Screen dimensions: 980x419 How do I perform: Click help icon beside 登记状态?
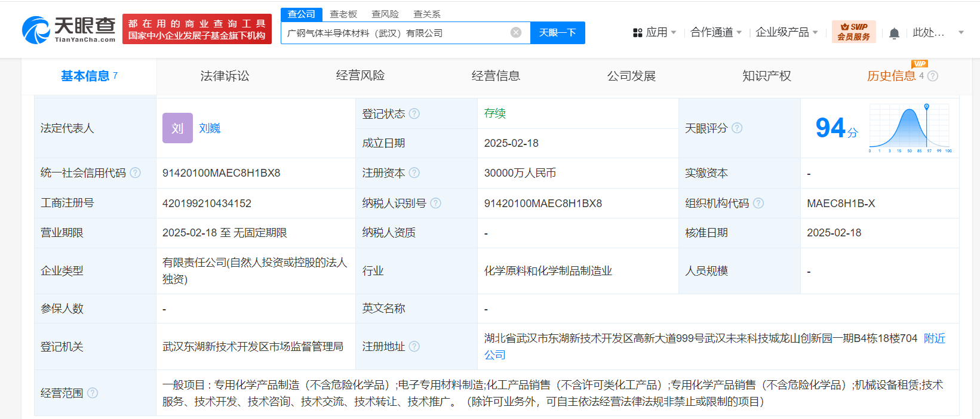(414, 113)
